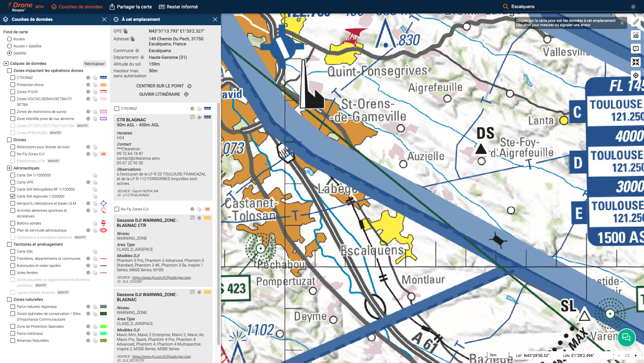
Task: Enable the Protection drone layer
Action: coord(13,85)
